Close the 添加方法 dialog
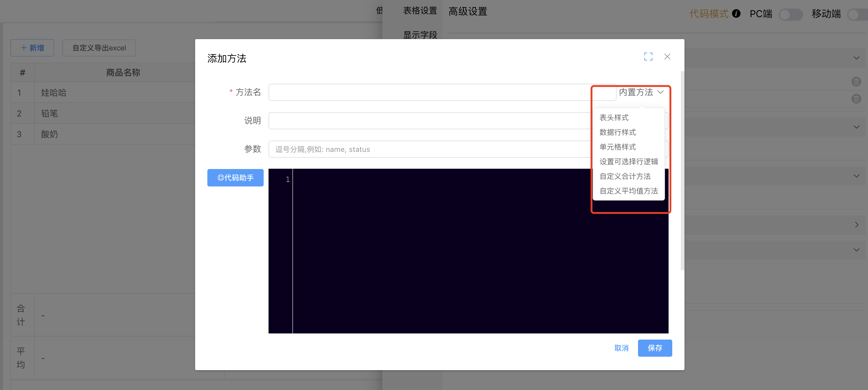Image resolution: width=868 pixels, height=390 pixels. click(x=667, y=57)
